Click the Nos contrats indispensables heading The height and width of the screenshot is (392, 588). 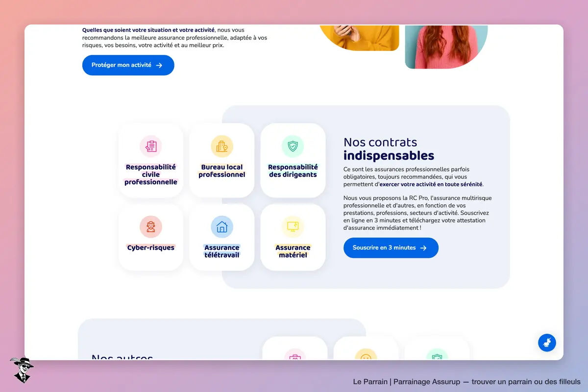[x=389, y=149]
